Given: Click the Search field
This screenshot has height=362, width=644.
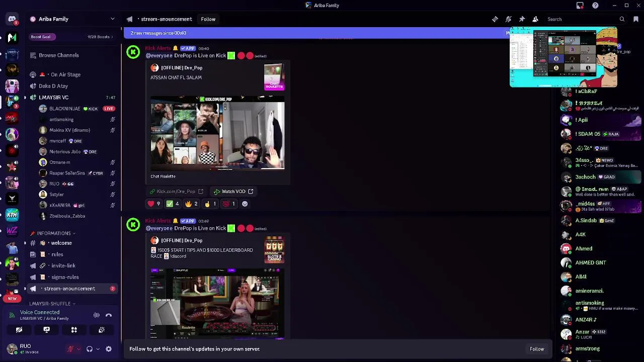Looking at the screenshot, I should coord(586,19).
